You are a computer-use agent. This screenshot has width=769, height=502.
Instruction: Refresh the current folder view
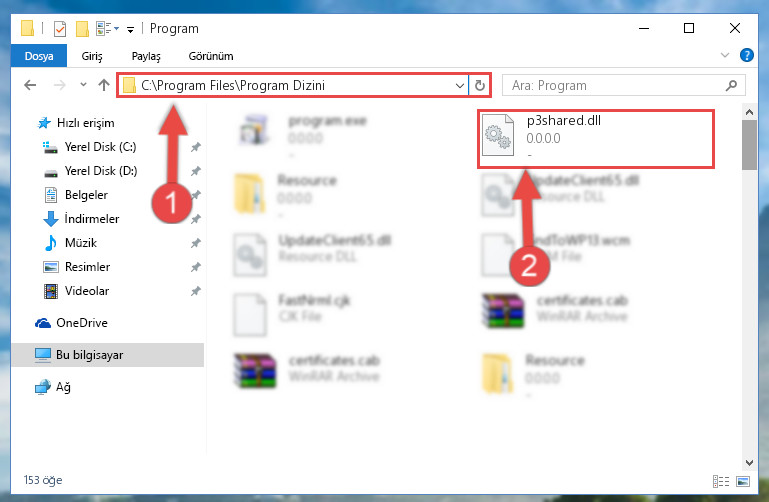(480, 85)
